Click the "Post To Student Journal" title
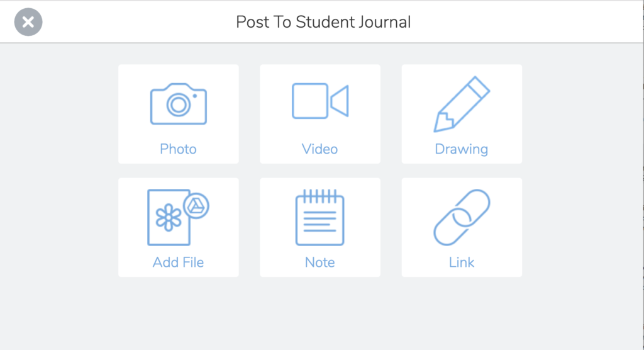644x350 pixels. point(323,22)
